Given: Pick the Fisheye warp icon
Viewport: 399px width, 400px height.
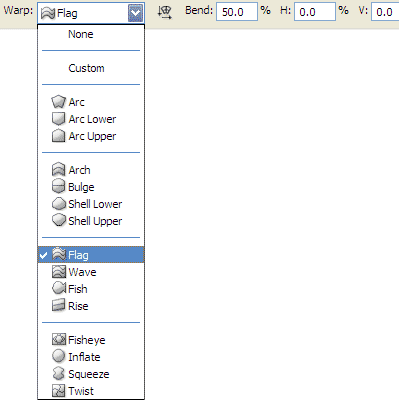Looking at the screenshot, I should pyautogui.click(x=59, y=340).
